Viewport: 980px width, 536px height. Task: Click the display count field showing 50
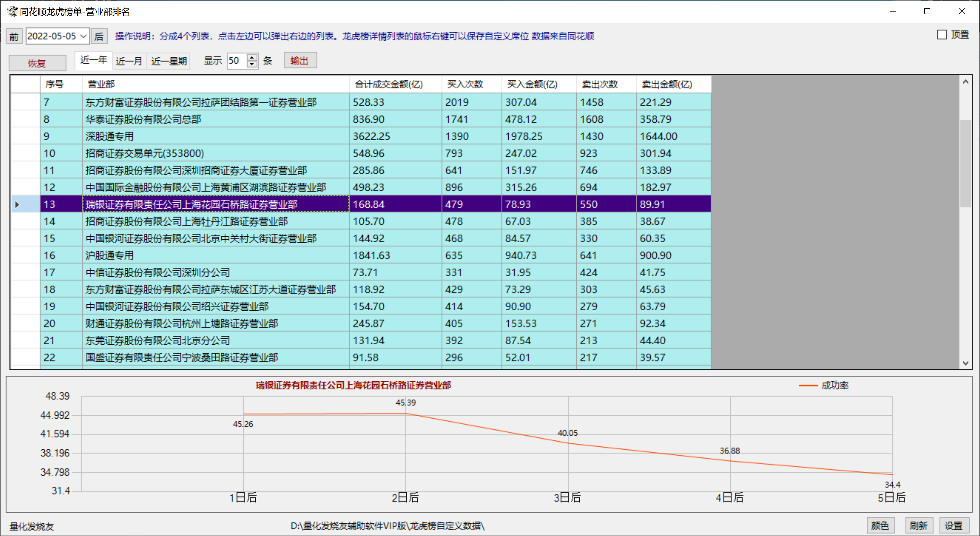237,61
